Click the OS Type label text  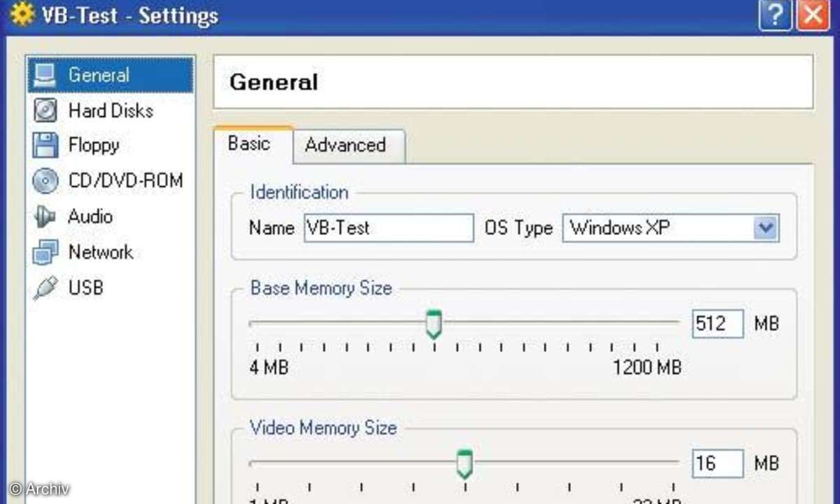coord(519,228)
